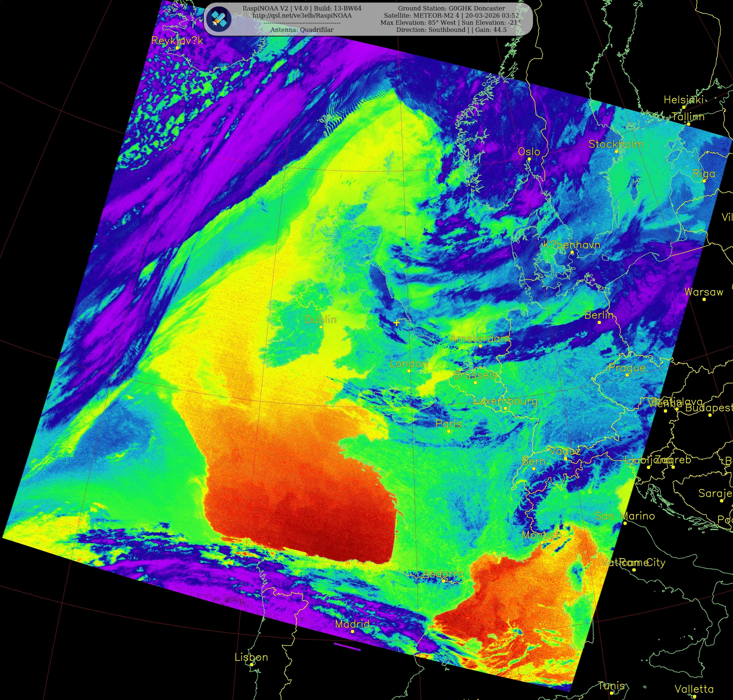This screenshot has width=733, height=700.
Task: Click the Madrid city marker dot
Action: [353, 631]
